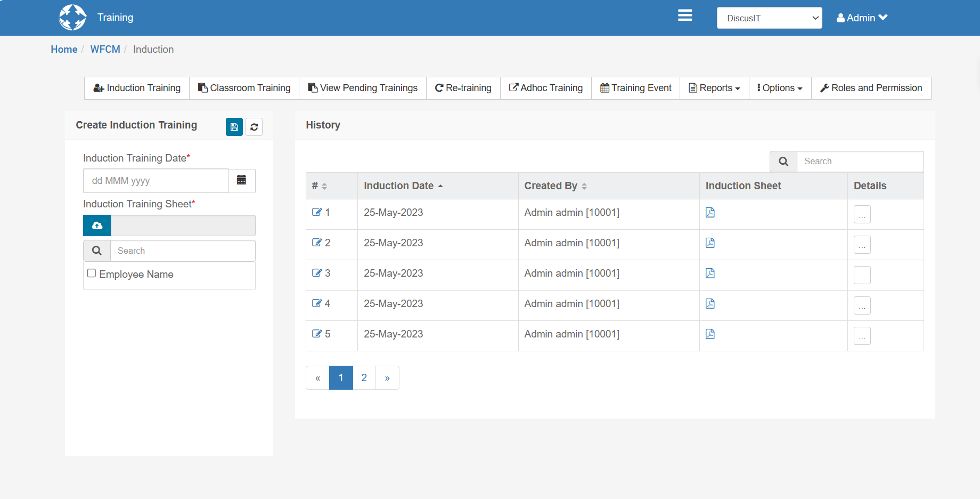Click the save icon in Create Induction Training

234,127
